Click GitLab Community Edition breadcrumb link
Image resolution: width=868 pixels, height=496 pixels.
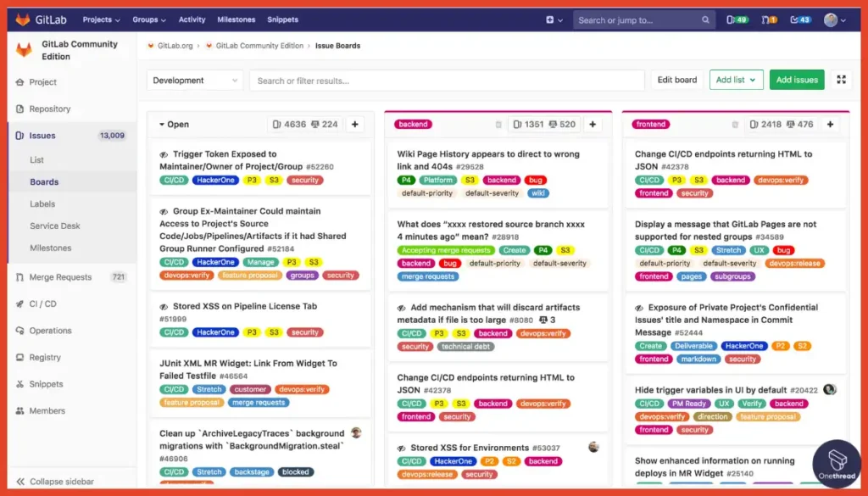pyautogui.click(x=259, y=46)
